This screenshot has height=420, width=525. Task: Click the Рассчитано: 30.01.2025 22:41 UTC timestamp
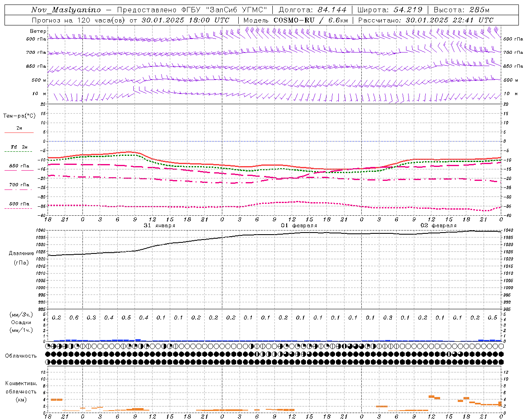pyautogui.click(x=426, y=20)
